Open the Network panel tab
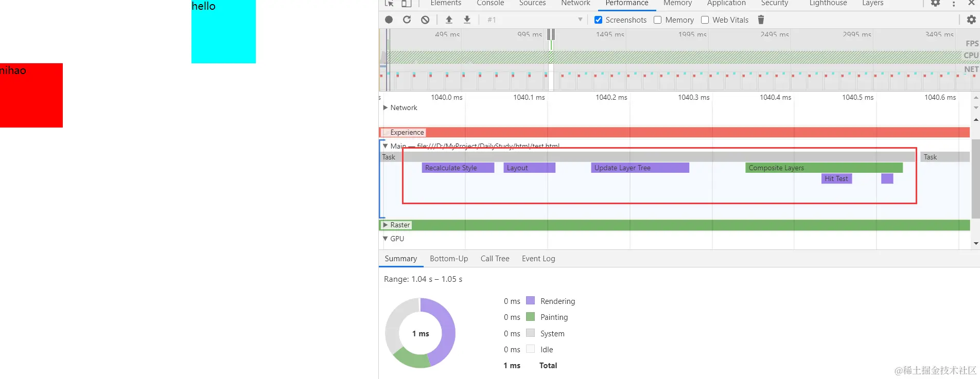This screenshot has width=980, height=379. [x=575, y=3]
